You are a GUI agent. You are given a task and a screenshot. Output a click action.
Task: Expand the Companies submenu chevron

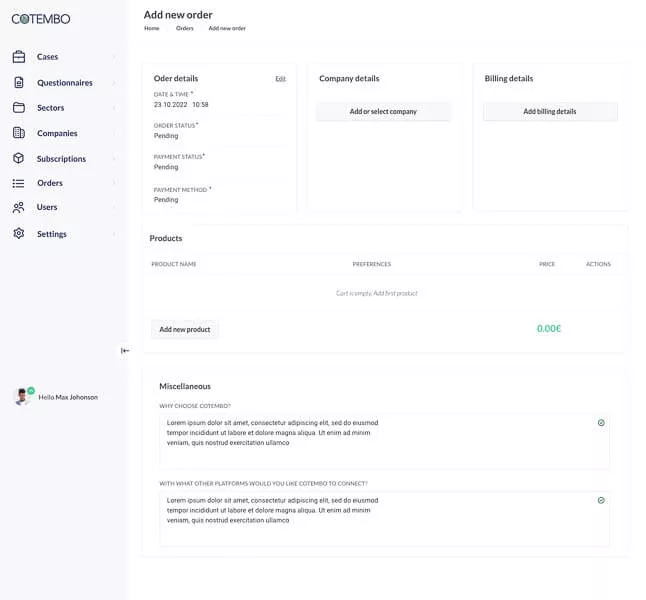(114, 133)
